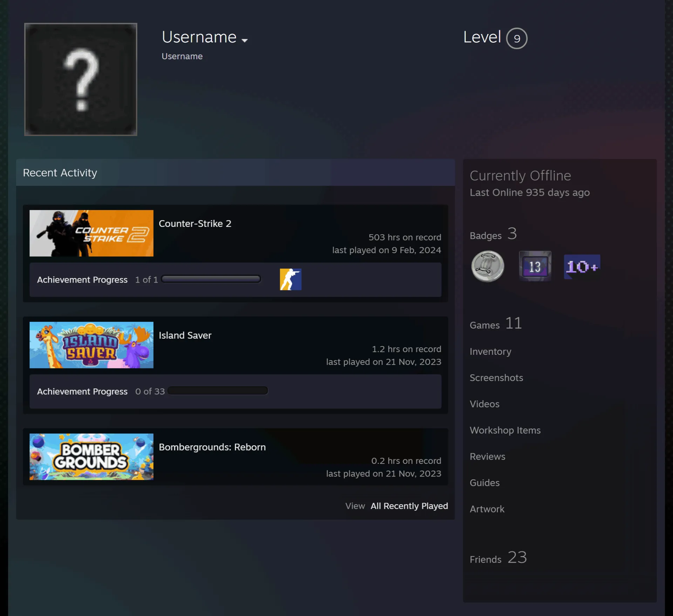The width and height of the screenshot is (673, 616).
Task: View All Recently Played games
Action: click(409, 506)
